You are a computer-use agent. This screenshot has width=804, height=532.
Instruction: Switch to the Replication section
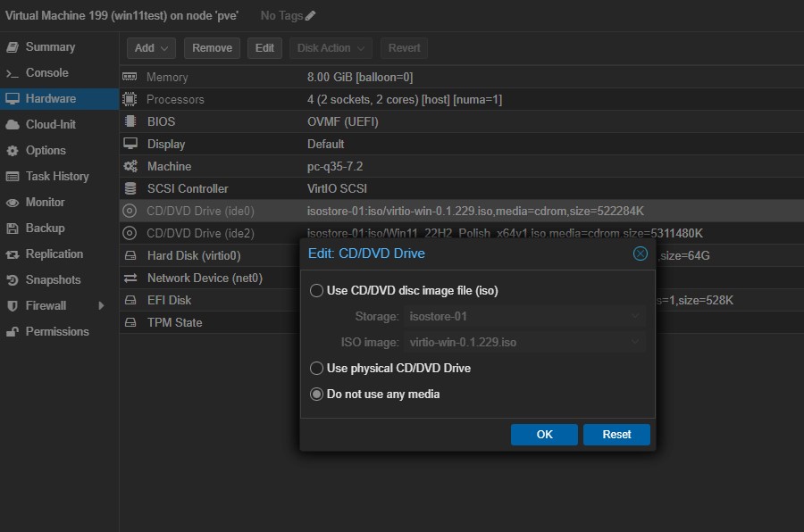54,254
